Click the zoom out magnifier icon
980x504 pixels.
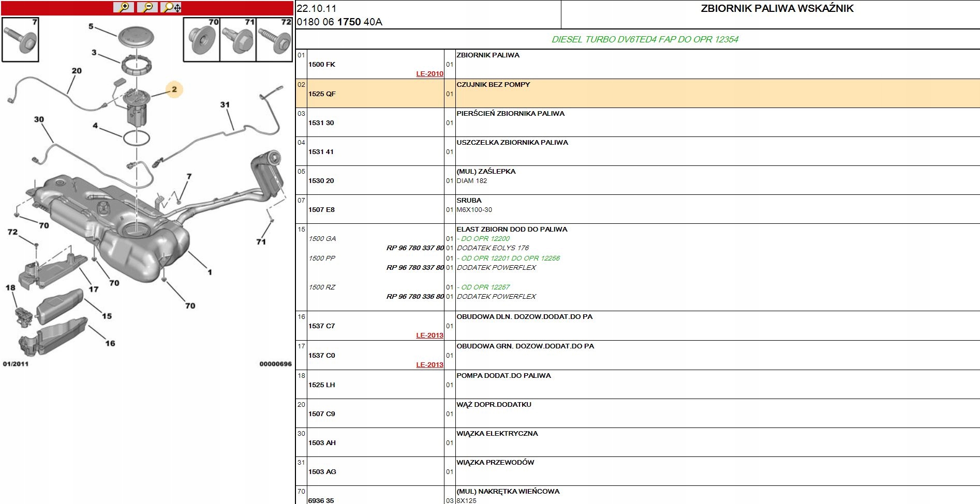pyautogui.click(x=147, y=7)
